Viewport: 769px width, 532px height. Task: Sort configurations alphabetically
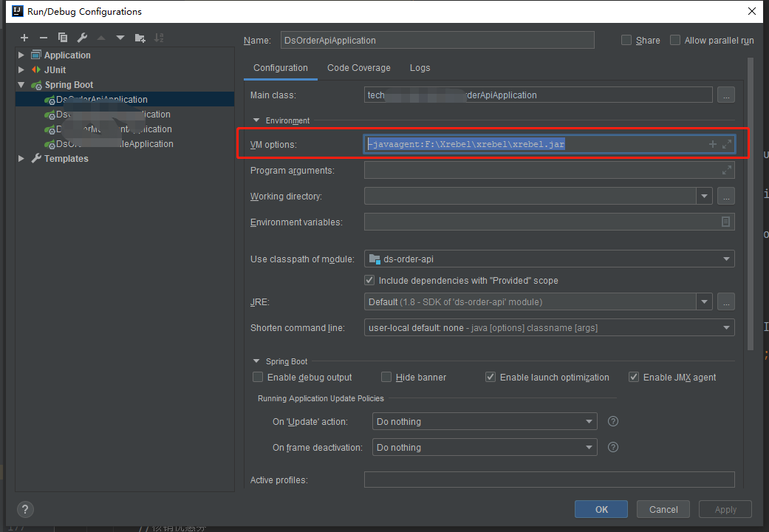point(159,38)
